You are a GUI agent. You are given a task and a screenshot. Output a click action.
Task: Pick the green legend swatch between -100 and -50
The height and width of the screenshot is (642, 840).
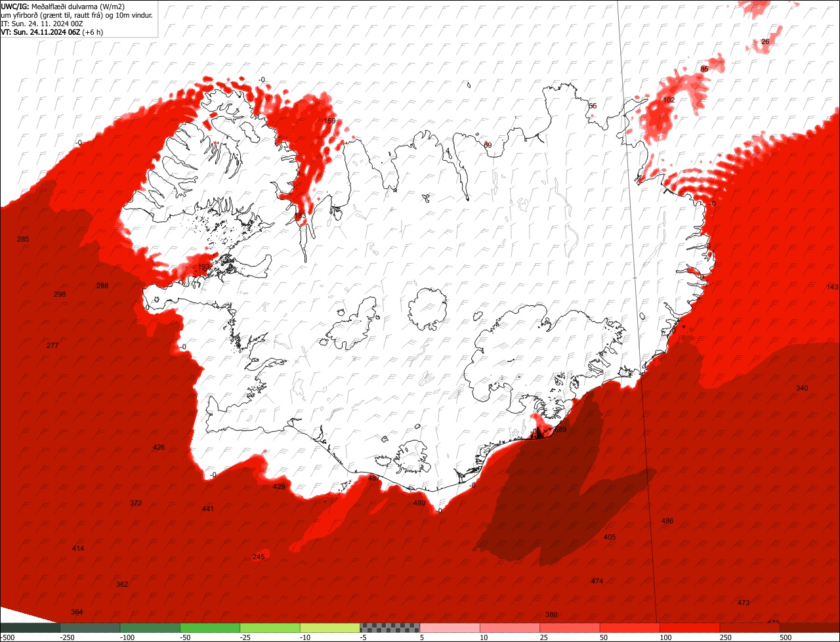[x=150, y=628]
